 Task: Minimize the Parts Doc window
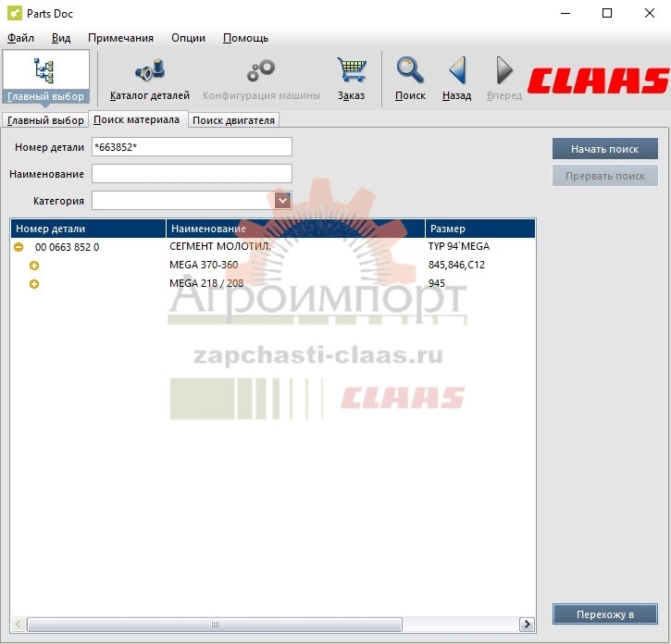(x=565, y=13)
